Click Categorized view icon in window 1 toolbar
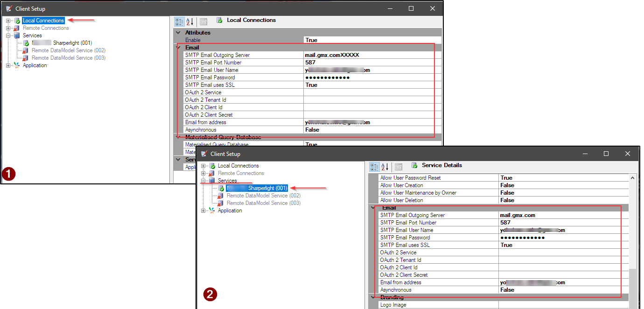The width and height of the screenshot is (644, 309). [179, 21]
